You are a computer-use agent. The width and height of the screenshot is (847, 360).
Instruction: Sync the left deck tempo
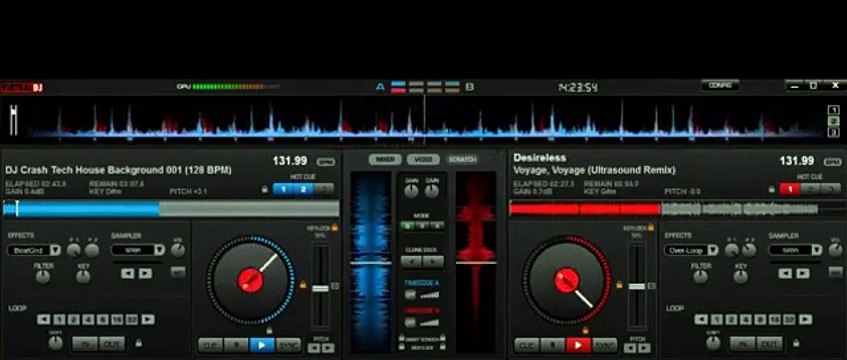288,345
